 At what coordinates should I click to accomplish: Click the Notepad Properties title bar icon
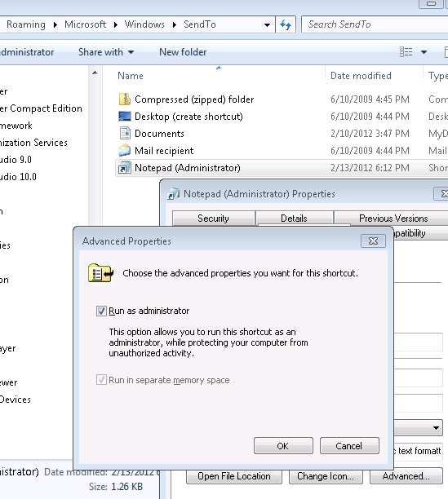tap(174, 194)
